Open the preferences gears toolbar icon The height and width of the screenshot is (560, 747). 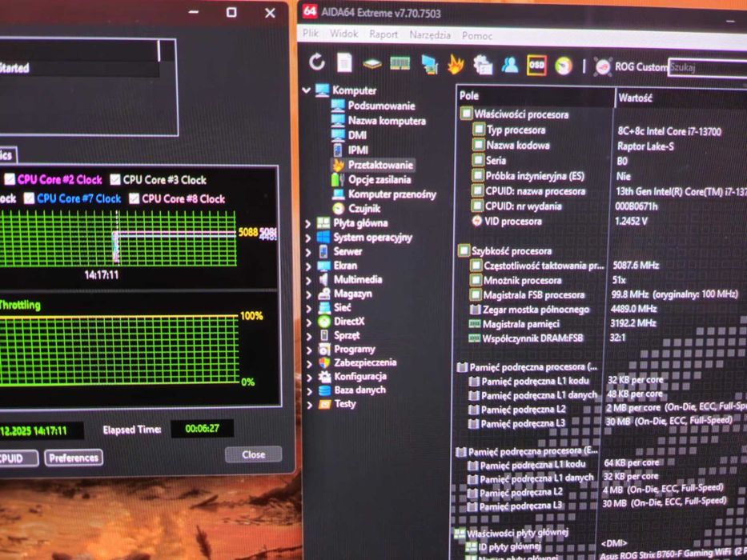(483, 65)
